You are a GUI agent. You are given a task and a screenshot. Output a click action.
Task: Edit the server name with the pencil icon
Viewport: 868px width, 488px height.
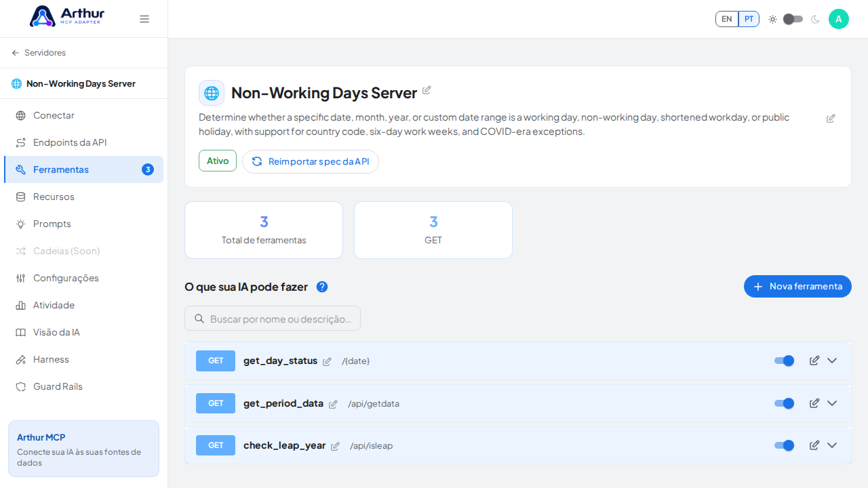click(x=427, y=89)
